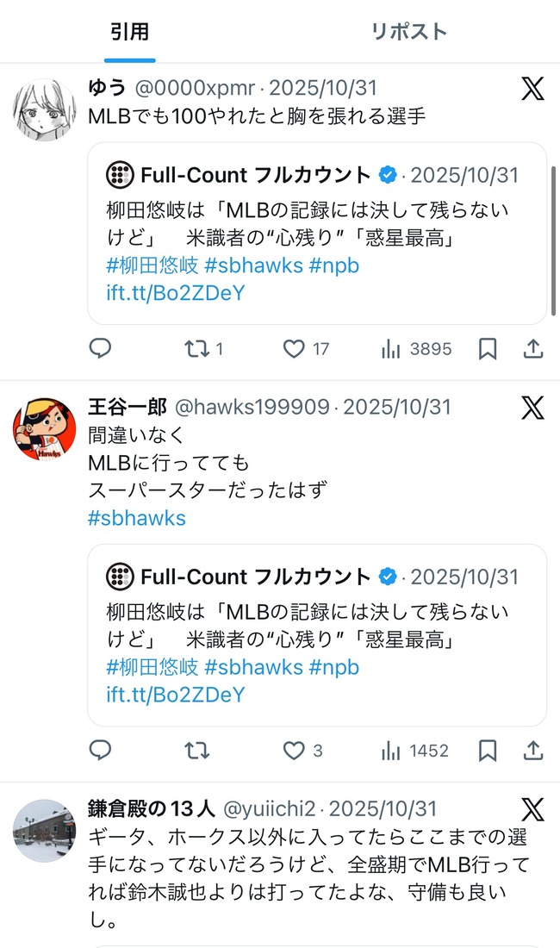This screenshot has width=560, height=948.
Task: Open X logo menu on ゆう's post
Action: click(x=532, y=88)
